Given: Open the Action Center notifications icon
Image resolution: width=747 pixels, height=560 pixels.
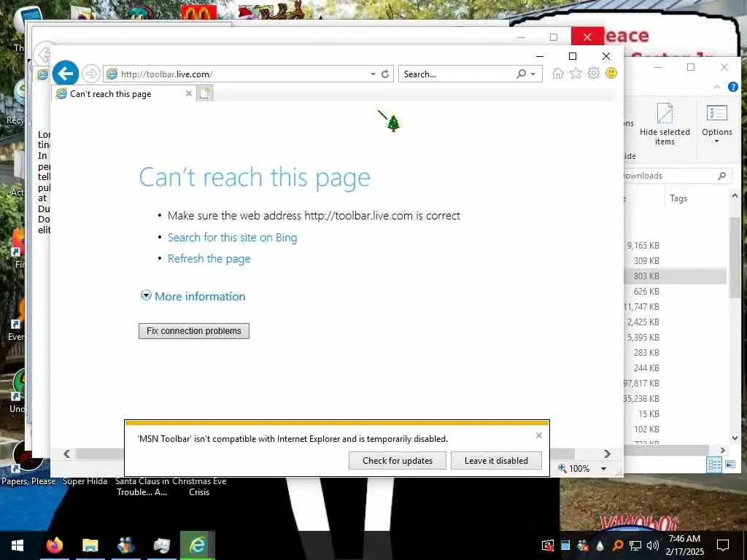Looking at the screenshot, I should click(723, 545).
